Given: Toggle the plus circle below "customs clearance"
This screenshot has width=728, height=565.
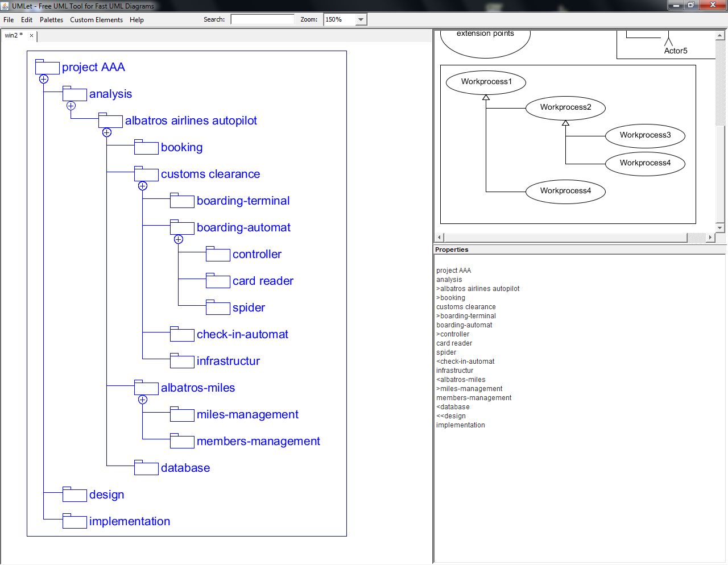Looking at the screenshot, I should point(143,186).
